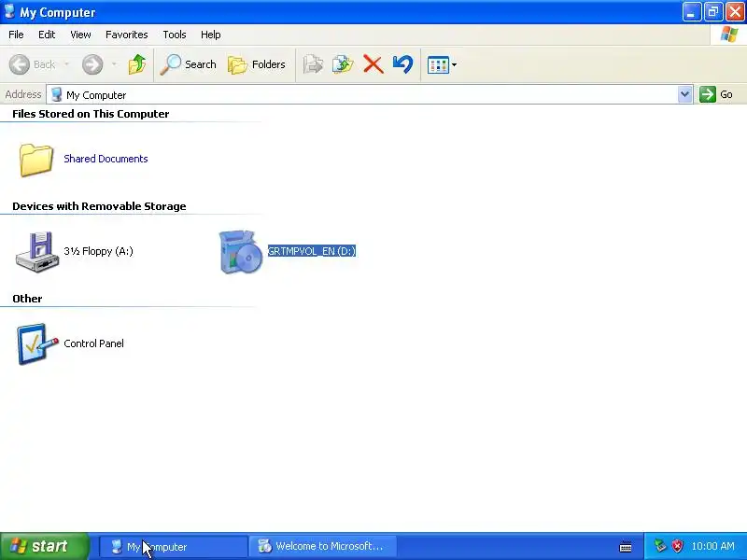Open the View menu
Screen dimensions: 747x560
(80, 35)
